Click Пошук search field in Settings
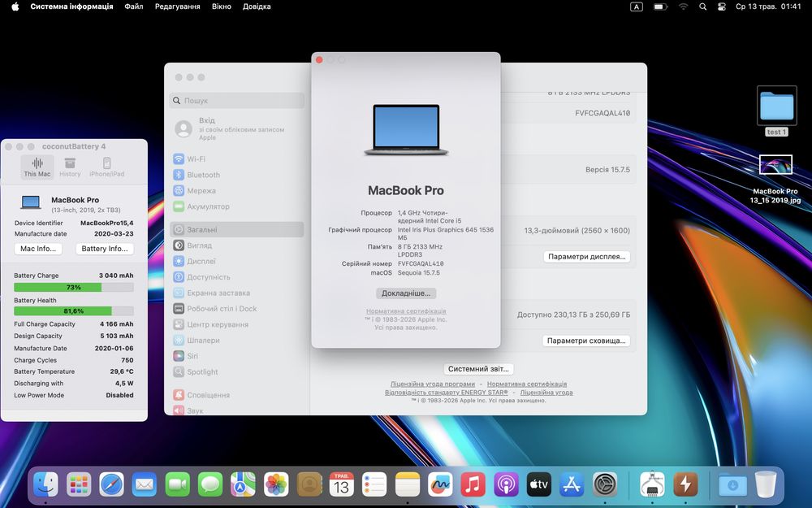This screenshot has width=812, height=508. 236,101
